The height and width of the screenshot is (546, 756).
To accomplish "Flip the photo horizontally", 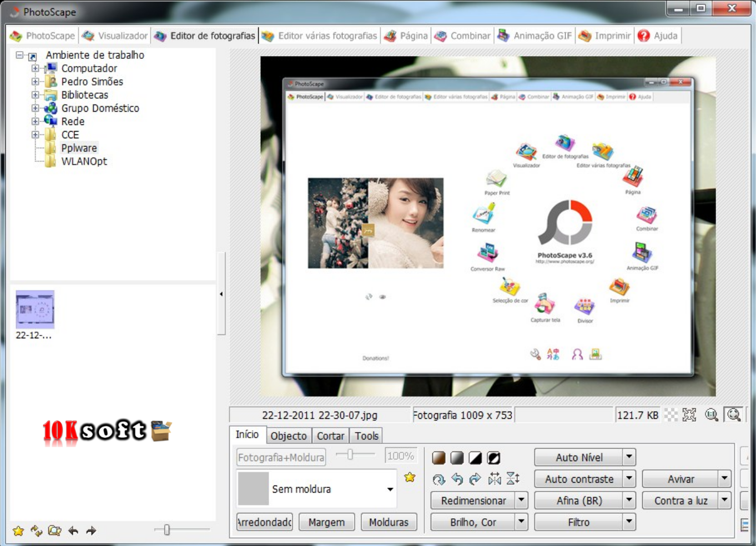I will pyautogui.click(x=494, y=479).
